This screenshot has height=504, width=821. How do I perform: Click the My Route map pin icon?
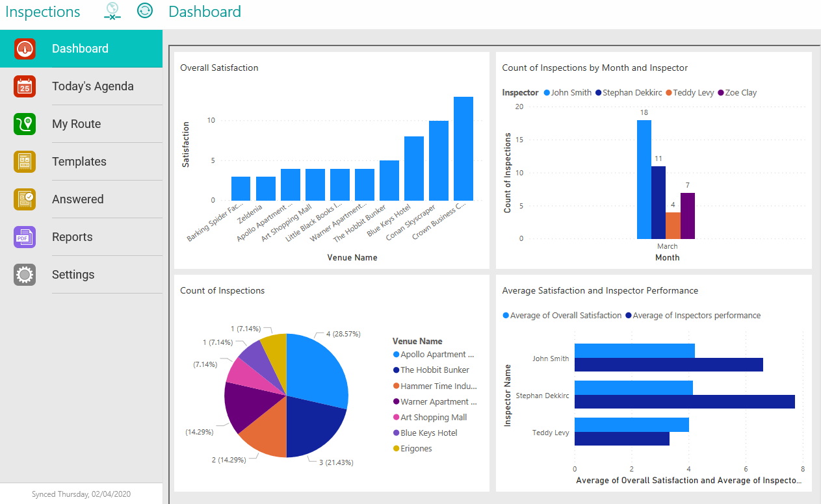click(25, 124)
